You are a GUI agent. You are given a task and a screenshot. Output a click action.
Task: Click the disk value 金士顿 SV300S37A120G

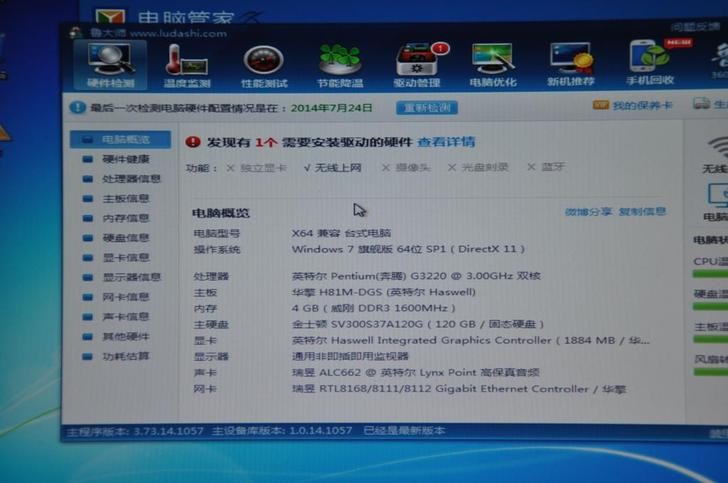pos(417,324)
